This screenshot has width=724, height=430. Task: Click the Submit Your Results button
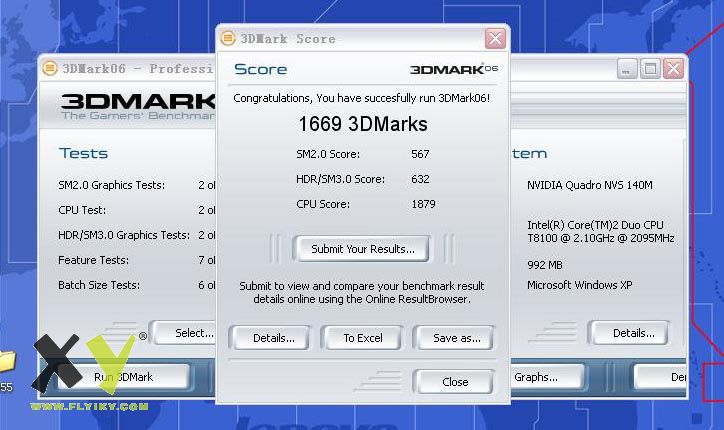(x=362, y=249)
